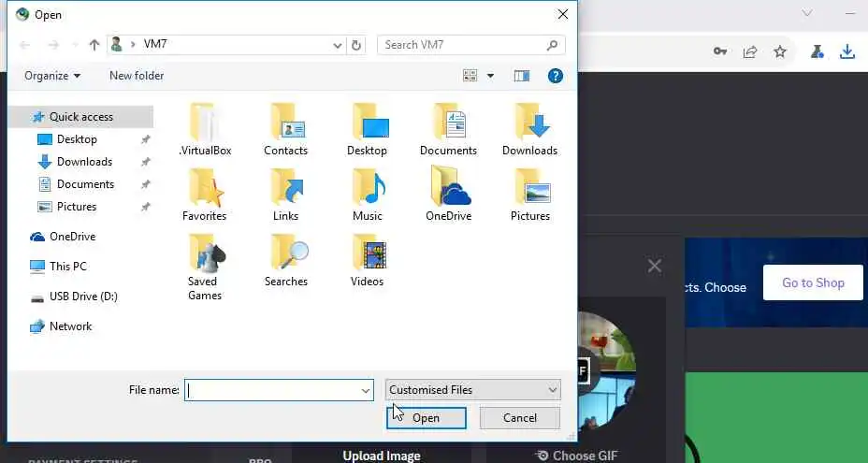Select the Videos folder icon
The width and height of the screenshot is (868, 463).
pyautogui.click(x=367, y=260)
